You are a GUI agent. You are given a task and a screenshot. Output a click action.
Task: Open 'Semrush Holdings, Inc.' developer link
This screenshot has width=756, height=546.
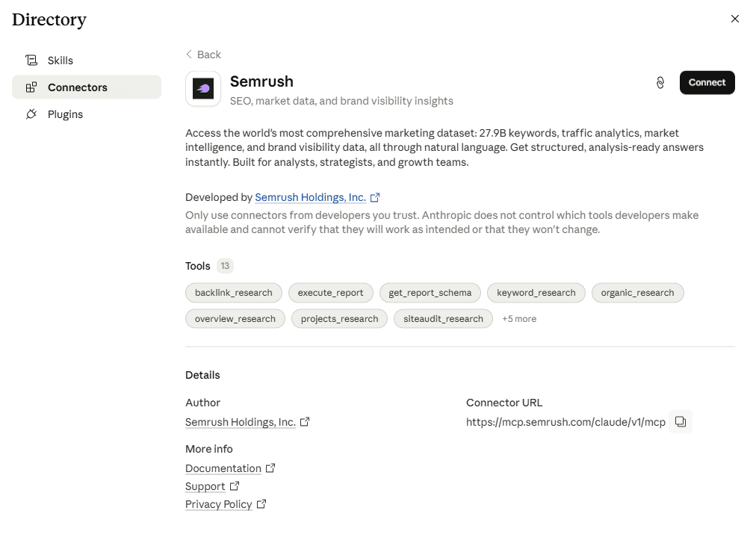click(310, 197)
